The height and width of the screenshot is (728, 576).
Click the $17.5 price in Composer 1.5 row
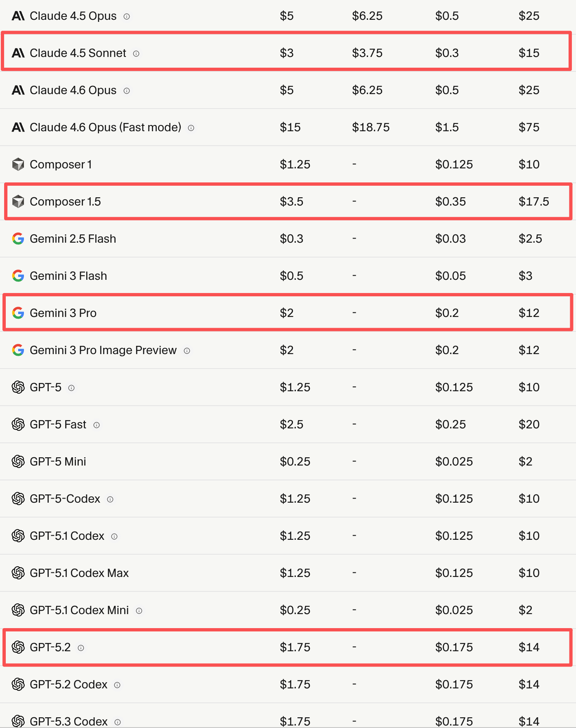coord(534,201)
